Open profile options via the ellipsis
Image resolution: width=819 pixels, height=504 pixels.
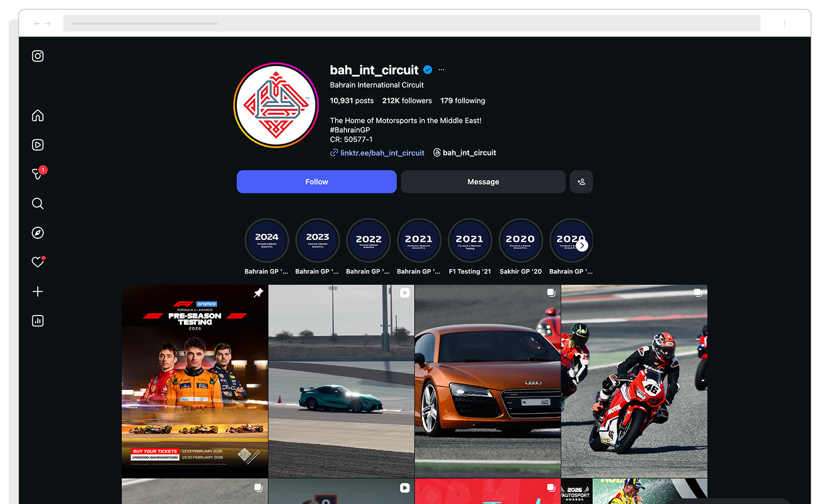click(x=441, y=69)
